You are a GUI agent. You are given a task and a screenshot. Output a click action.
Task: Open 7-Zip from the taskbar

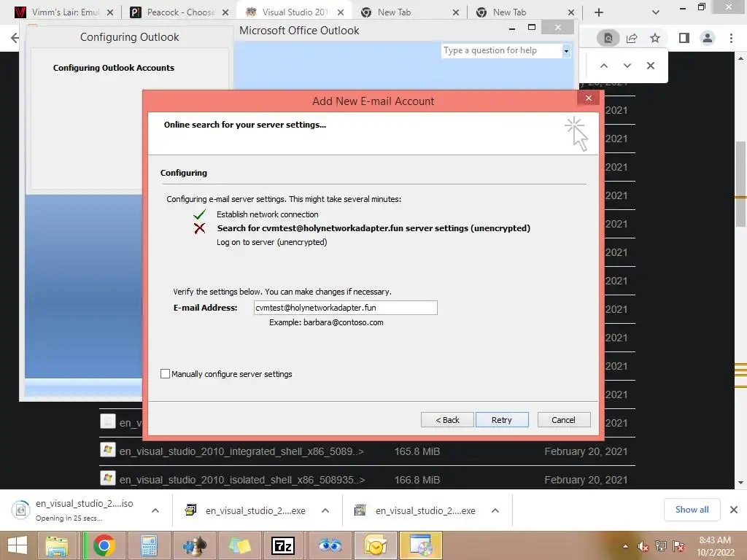(283, 545)
